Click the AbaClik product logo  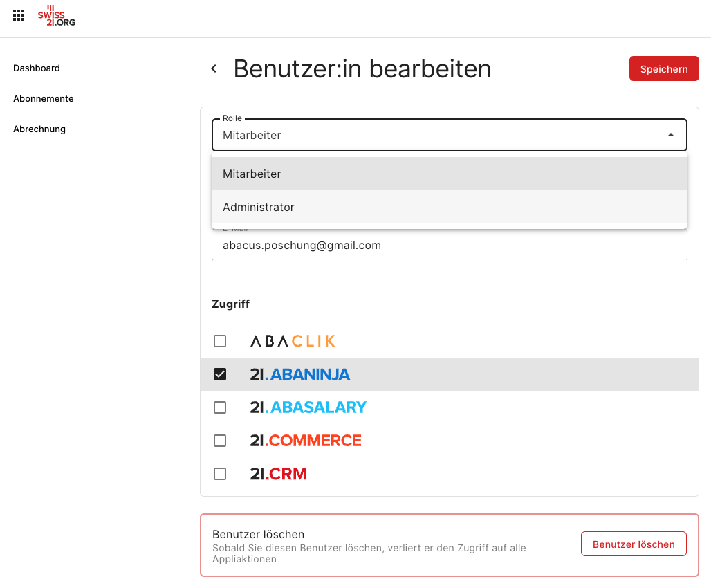click(x=293, y=341)
